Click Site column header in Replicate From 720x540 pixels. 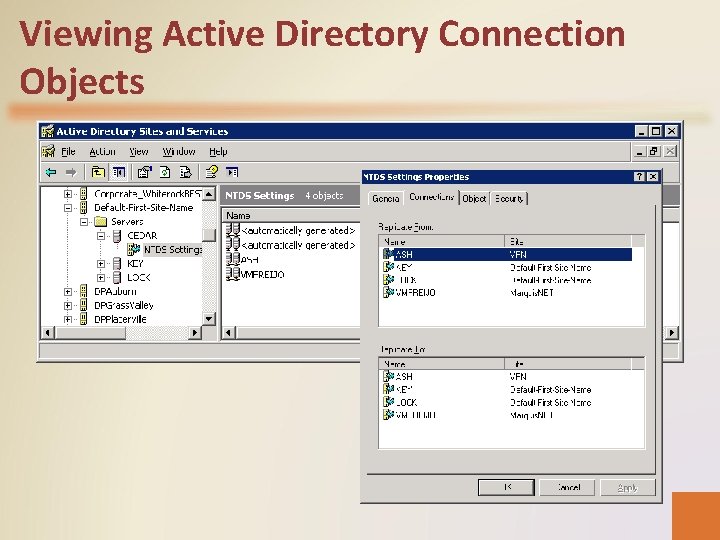click(568, 242)
